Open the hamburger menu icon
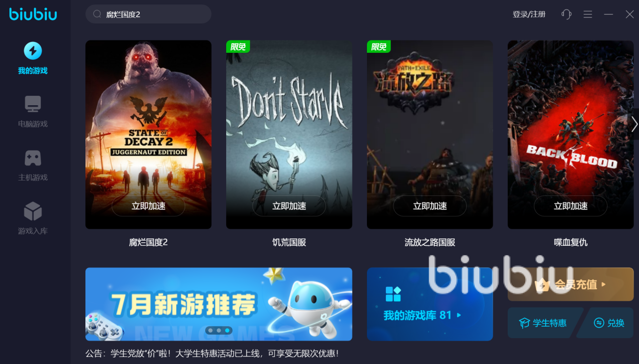639x364 pixels. 588,14
